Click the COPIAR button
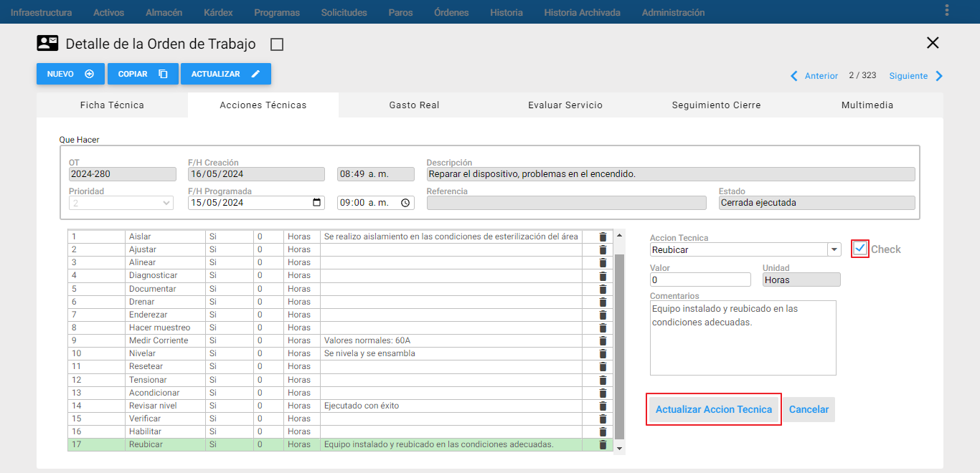This screenshot has height=473, width=980. 143,74
